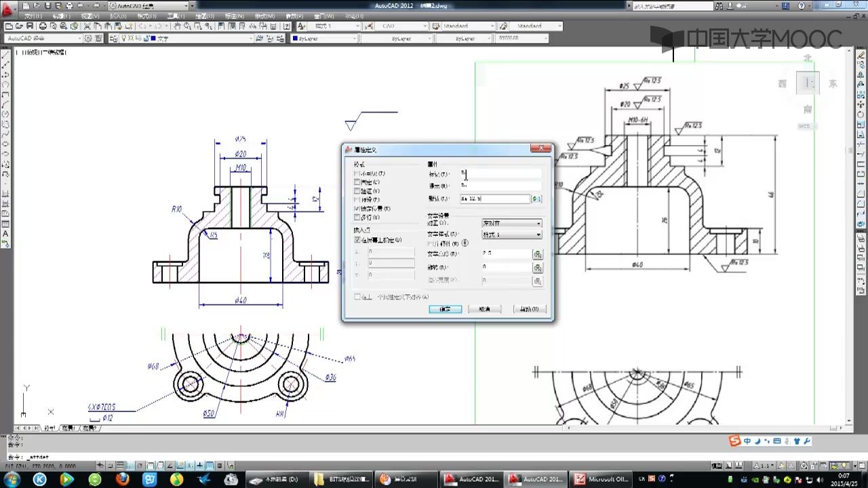The height and width of the screenshot is (488, 868).
Task: Open 对正(J) justification dropdown
Action: [512, 223]
